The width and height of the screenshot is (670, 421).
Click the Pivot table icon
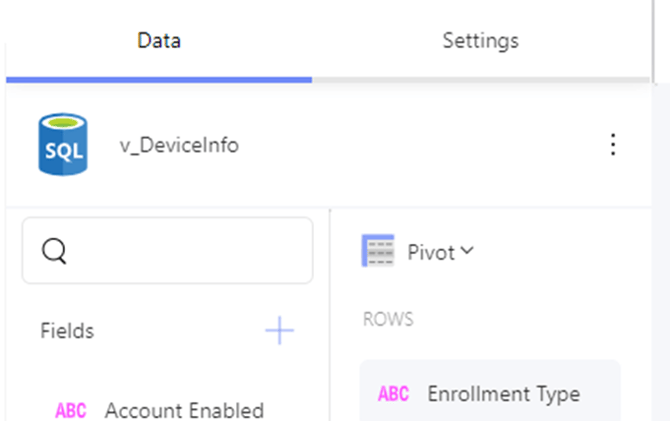(x=378, y=251)
